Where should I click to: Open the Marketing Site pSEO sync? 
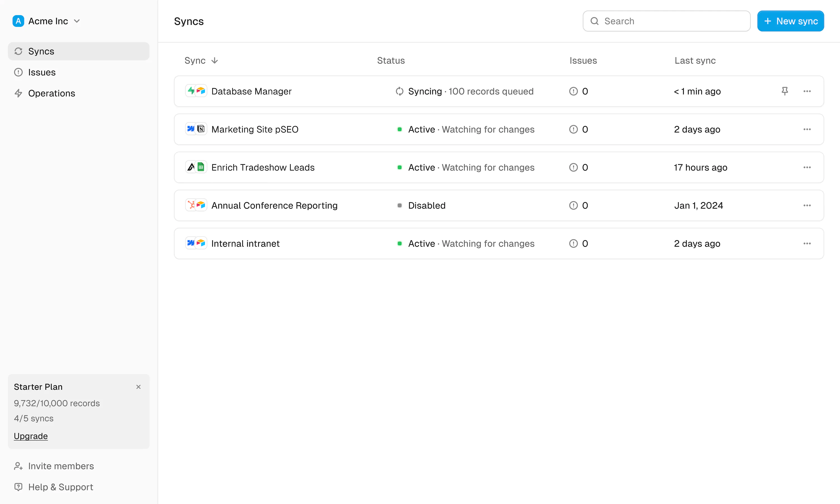499,129
